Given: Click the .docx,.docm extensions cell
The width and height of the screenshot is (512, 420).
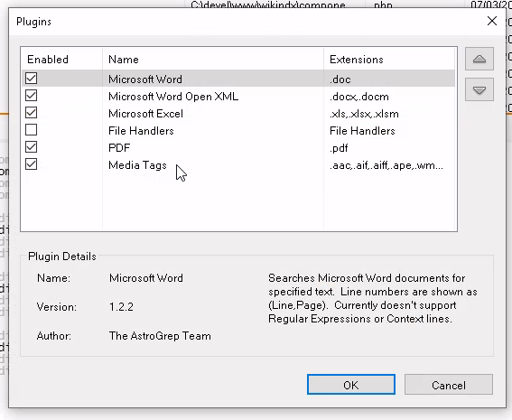Looking at the screenshot, I should (x=359, y=97).
